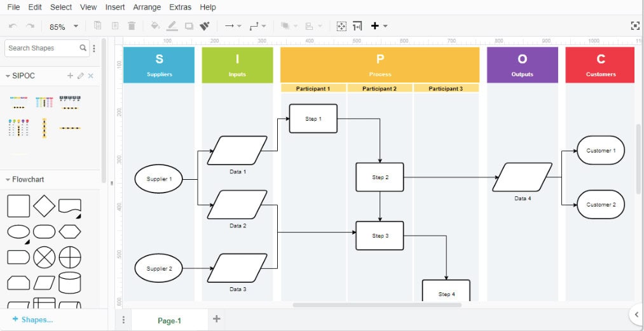Select the first SIPOC template thumbnail
Image resolution: width=644 pixels, height=331 pixels.
coord(18,102)
